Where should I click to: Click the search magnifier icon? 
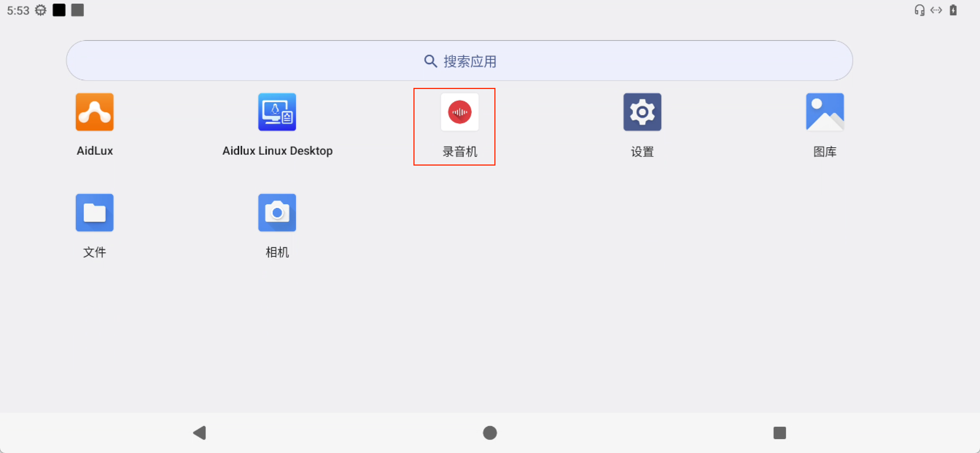pos(430,61)
